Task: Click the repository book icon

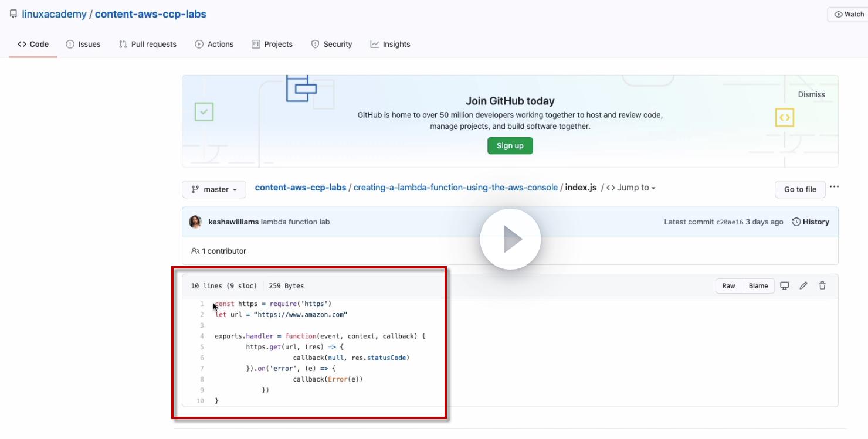Action: 13,14
